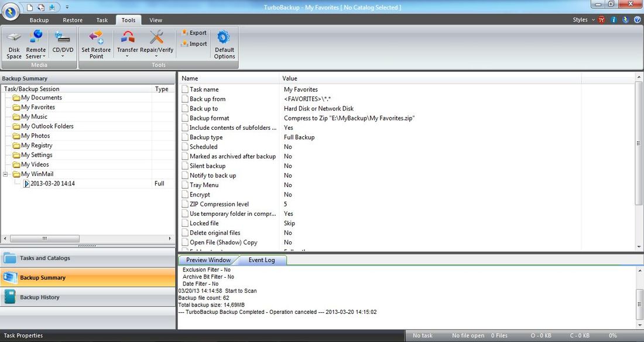This screenshot has width=644, height=342.
Task: Open the Styles dropdown
Action: (x=584, y=20)
